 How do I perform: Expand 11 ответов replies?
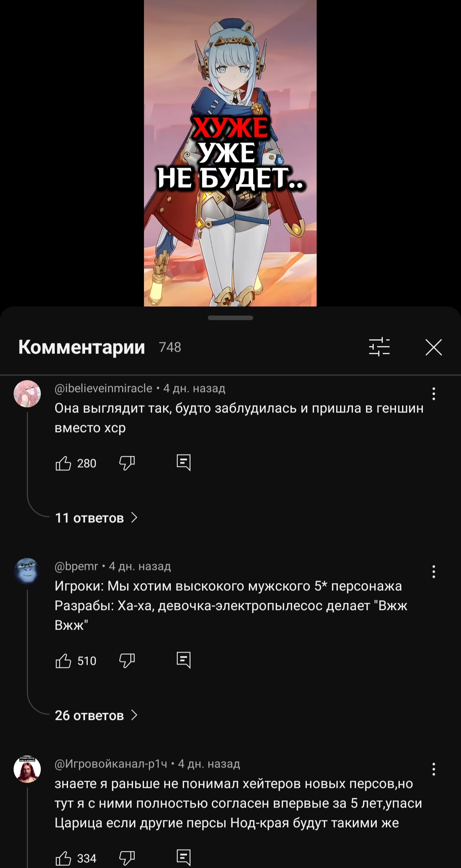(x=96, y=518)
